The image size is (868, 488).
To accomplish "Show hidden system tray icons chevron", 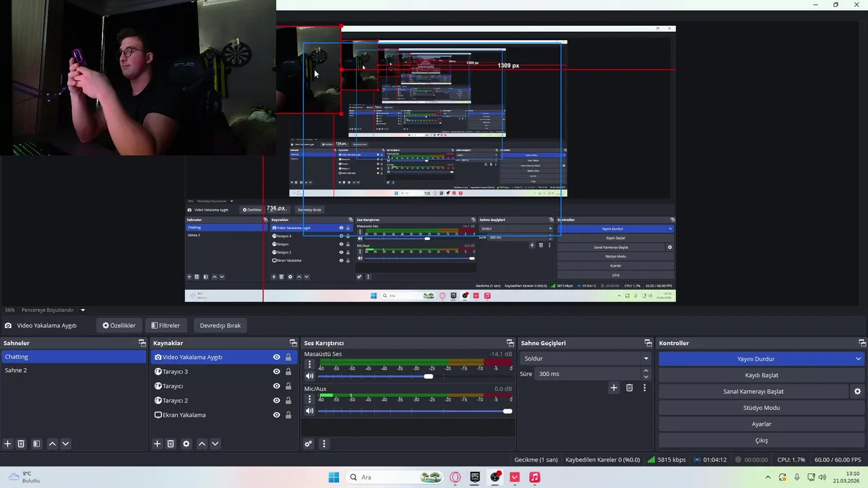I will point(768,477).
